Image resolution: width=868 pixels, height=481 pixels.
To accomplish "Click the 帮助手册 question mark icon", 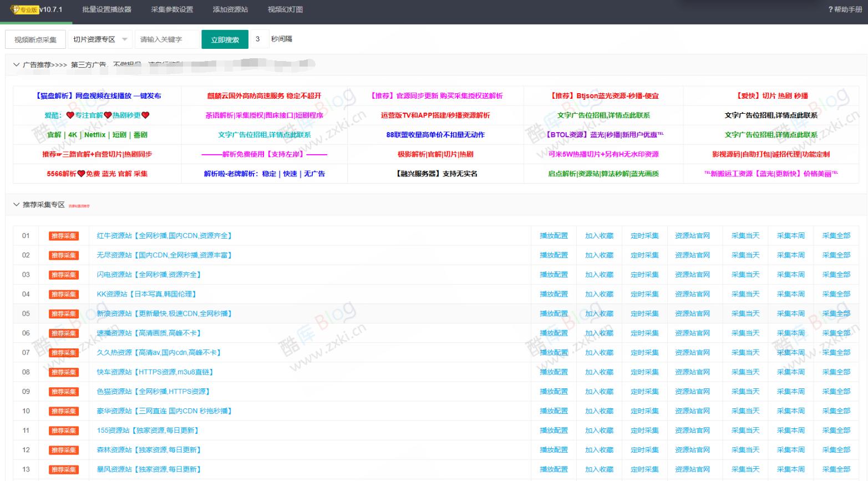I will tap(830, 9).
